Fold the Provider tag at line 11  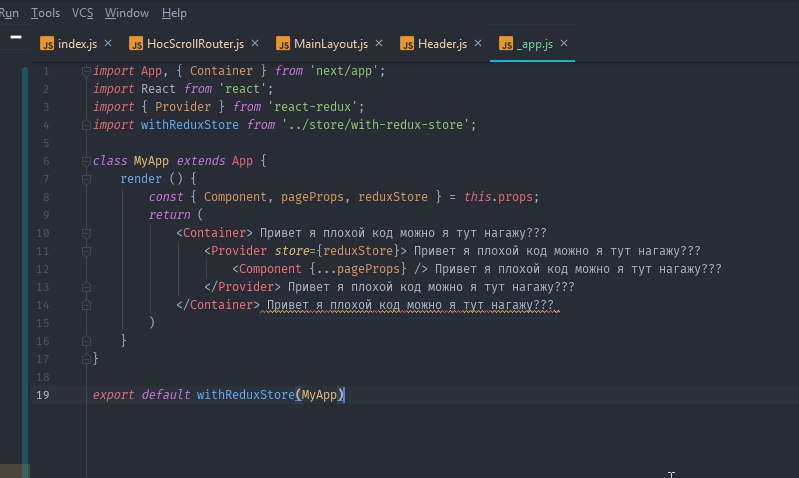[86, 251]
